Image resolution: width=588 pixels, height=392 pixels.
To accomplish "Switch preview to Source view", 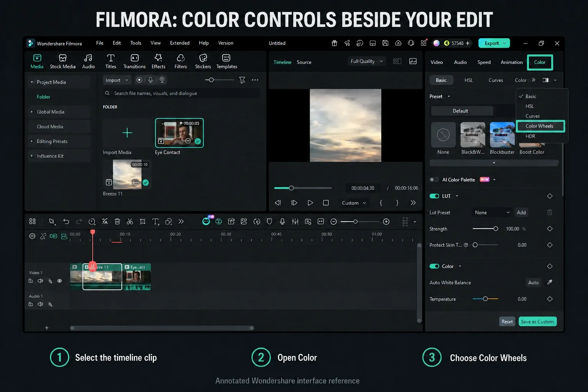I will point(304,62).
